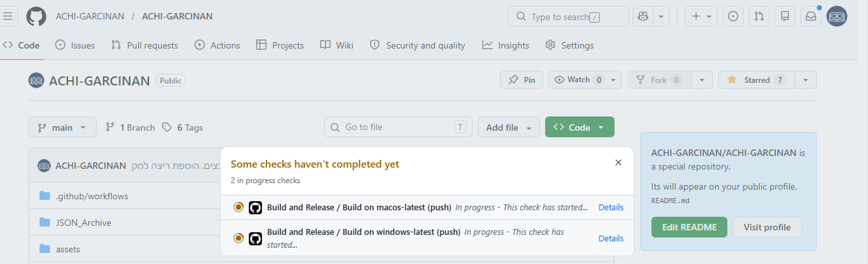Switch to the Actions tab
868x264 pixels.
tap(217, 45)
